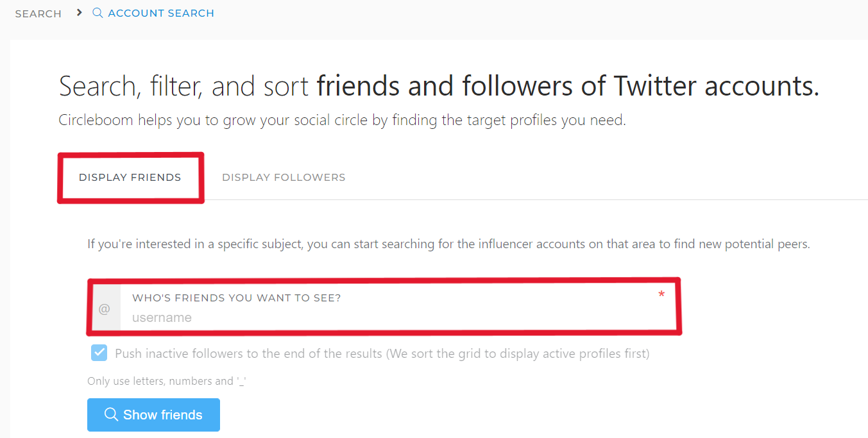Click the red required asterisk in the search box

661,294
